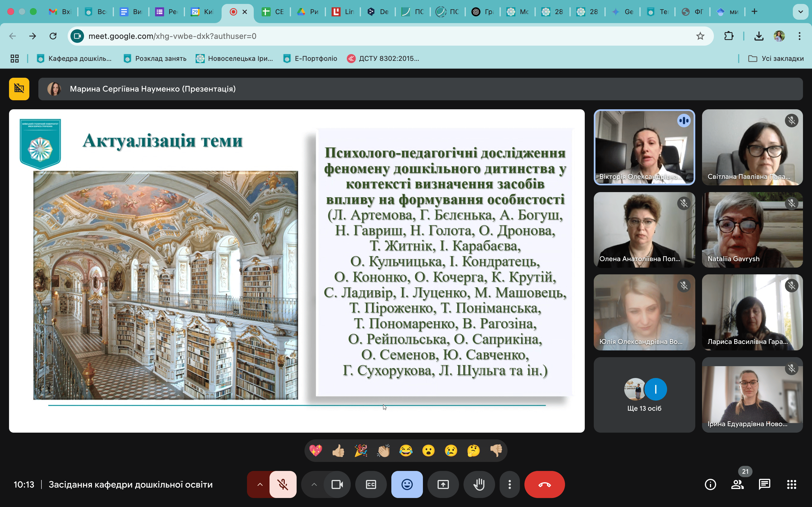The width and height of the screenshot is (812, 507).
Task: Expand video settings arrow beside camera
Action: pos(314,484)
